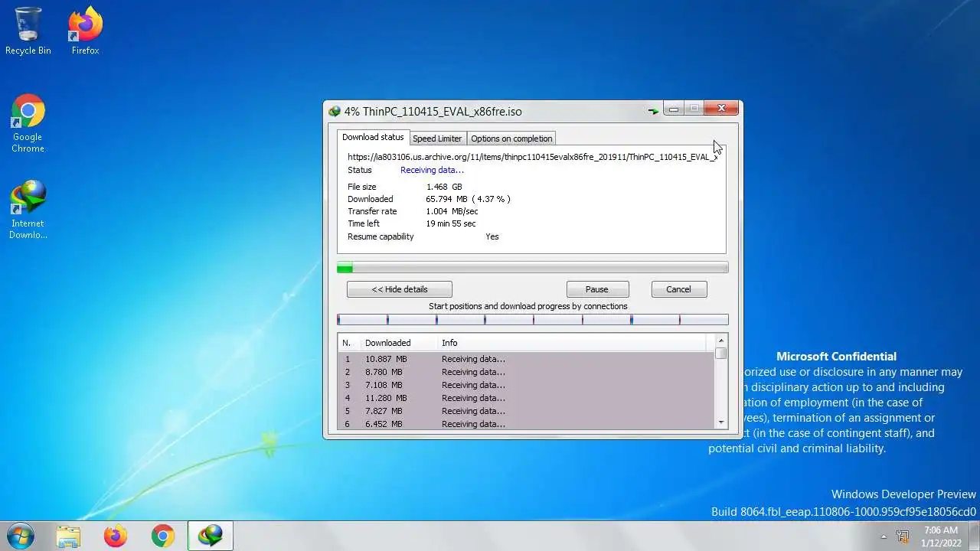Click the transfer rate 1.004 MB/sec
This screenshot has width=980, height=551.
coord(452,211)
